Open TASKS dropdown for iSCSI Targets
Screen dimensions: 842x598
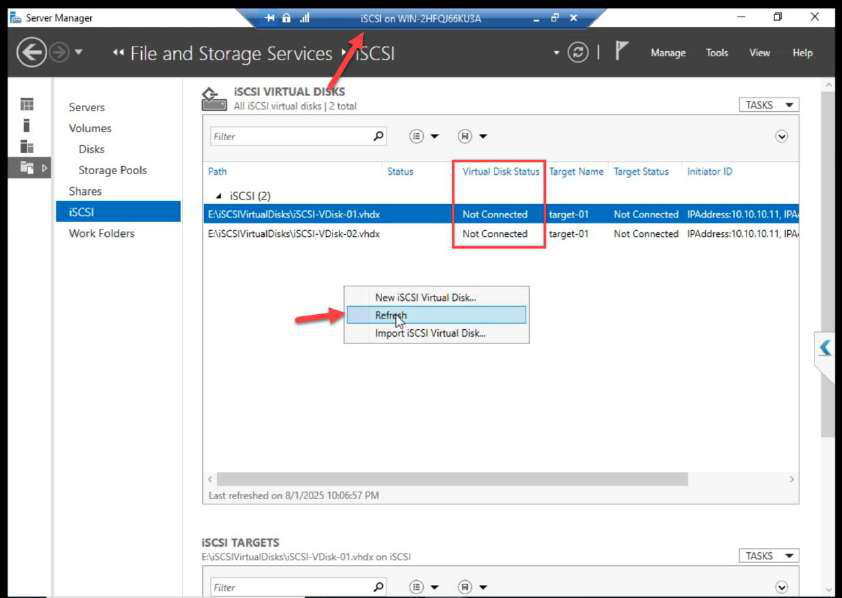coord(768,556)
